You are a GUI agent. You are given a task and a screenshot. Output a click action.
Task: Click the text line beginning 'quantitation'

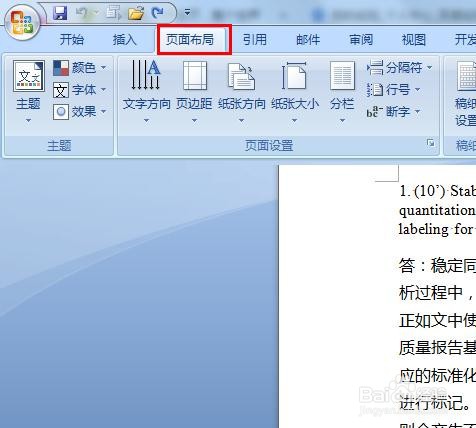437,211
